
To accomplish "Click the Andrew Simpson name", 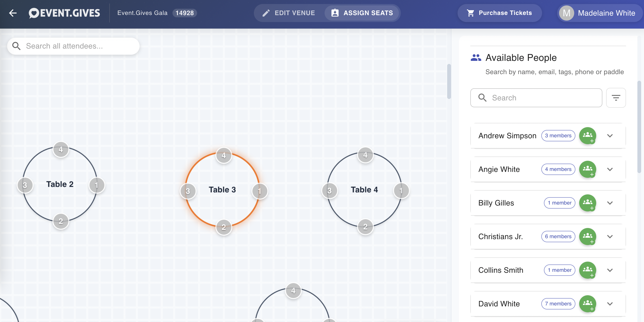I will [507, 136].
